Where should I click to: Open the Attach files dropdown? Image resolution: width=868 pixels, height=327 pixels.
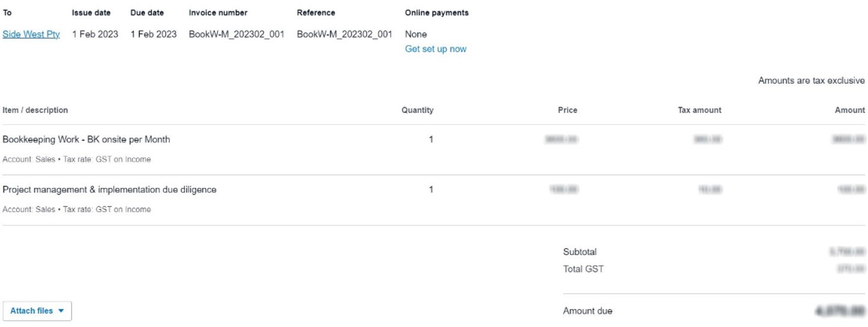pyautogui.click(x=37, y=311)
